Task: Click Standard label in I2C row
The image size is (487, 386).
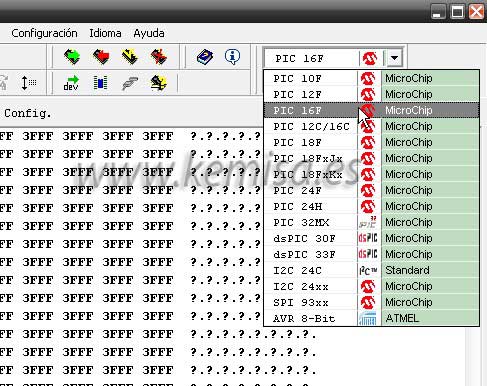Action: point(407,270)
